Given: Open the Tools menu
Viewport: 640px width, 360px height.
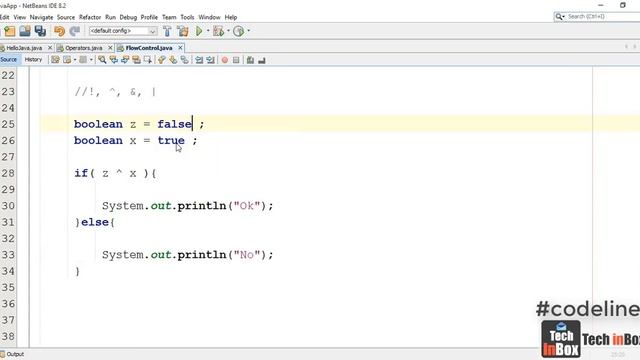Looking at the screenshot, I should 187,17.
